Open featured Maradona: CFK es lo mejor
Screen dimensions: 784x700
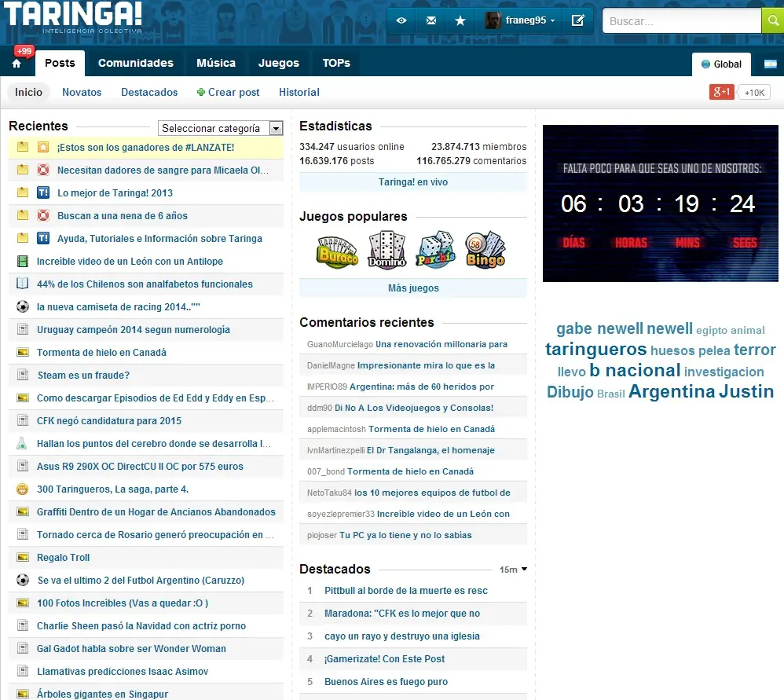402,613
